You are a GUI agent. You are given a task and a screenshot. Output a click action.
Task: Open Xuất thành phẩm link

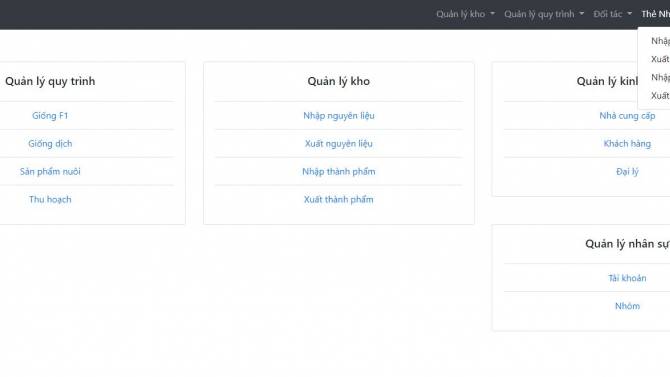click(x=339, y=199)
